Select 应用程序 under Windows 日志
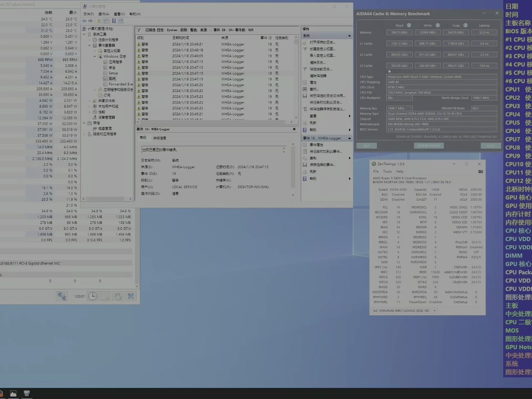Screen dimensions: 532x399 click(x=115, y=62)
